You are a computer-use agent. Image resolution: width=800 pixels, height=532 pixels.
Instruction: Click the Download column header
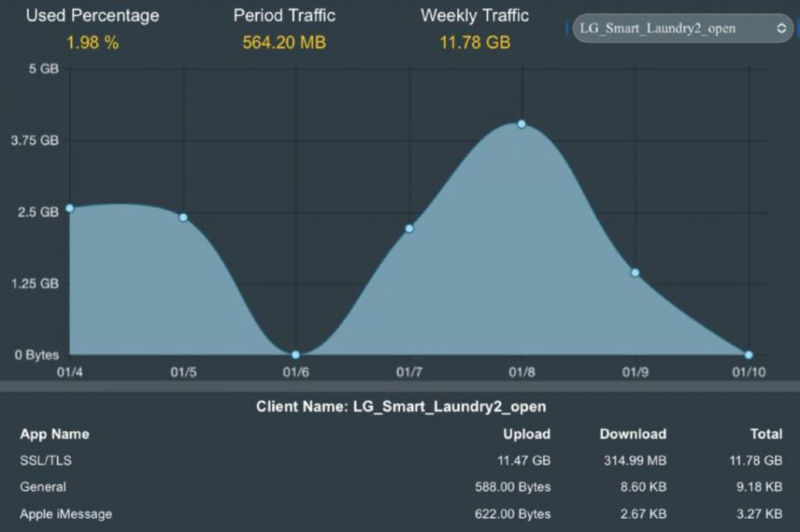click(x=633, y=434)
